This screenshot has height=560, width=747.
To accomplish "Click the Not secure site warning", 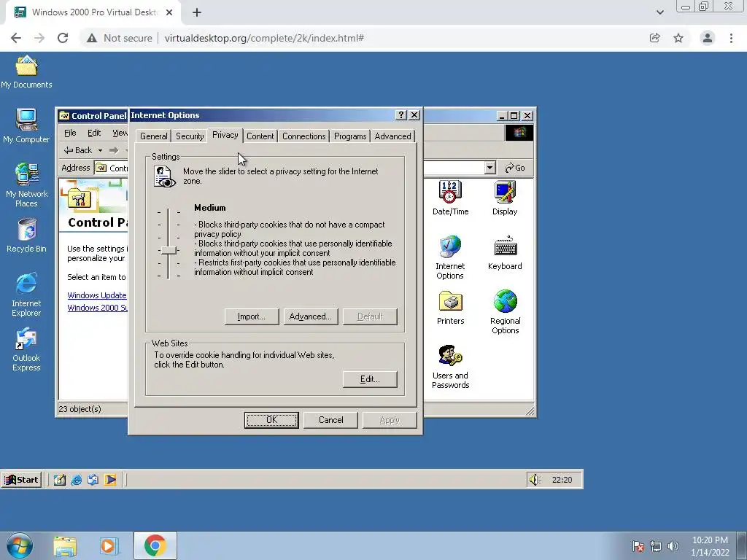I will [119, 38].
